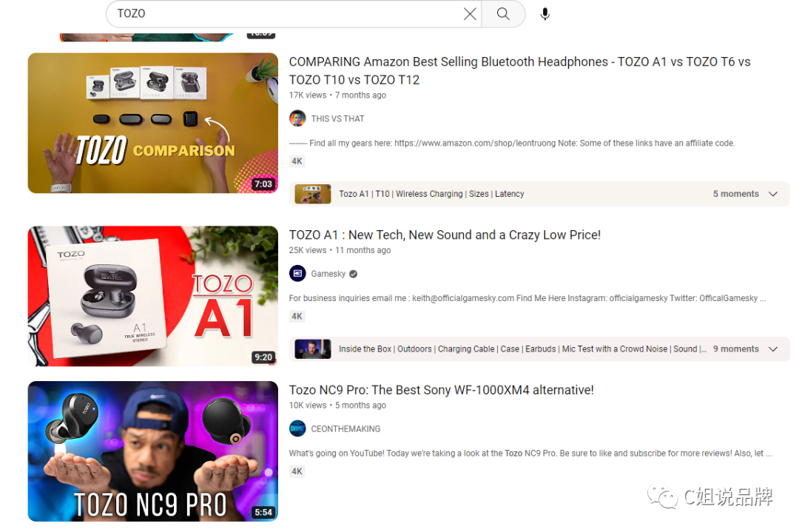Click the 9:20 duration label
This screenshot has width=799, height=532.
click(x=263, y=357)
